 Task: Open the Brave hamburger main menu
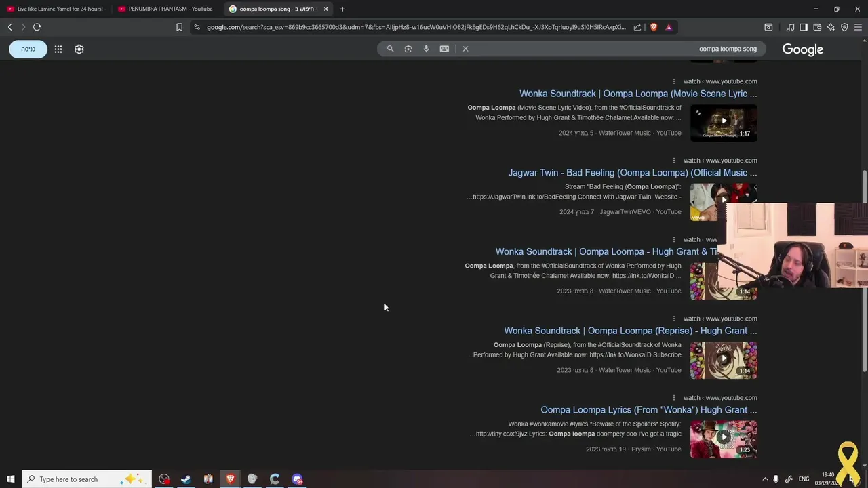click(858, 27)
